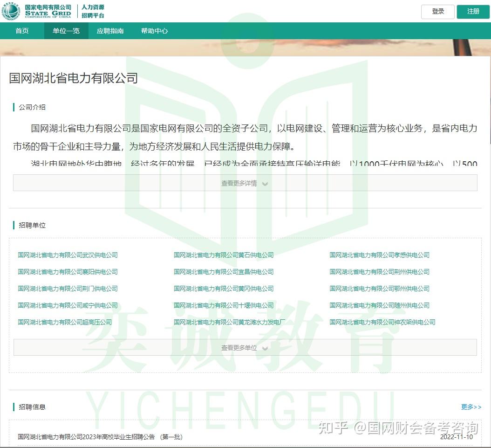Click the 招聘单位 section heading
Screen dimensions: 491x448
pos(32,225)
